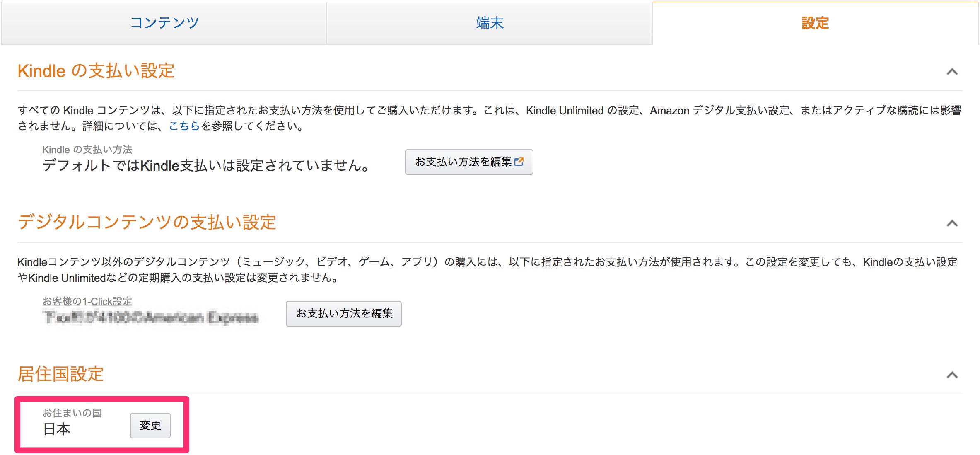Collapse the デジタルコンテンツの支払い設定 section chevron
Viewport: 980px width, 455px height.
(952, 223)
